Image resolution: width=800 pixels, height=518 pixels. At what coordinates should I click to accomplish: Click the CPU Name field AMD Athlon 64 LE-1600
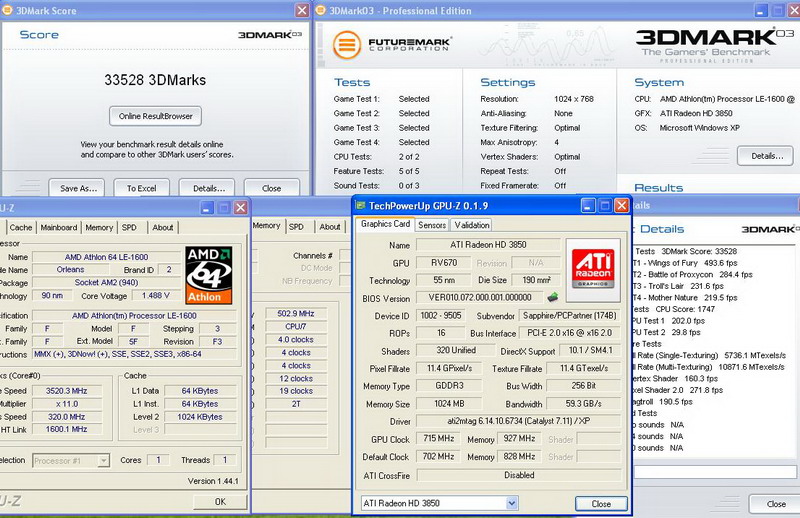pos(107,257)
